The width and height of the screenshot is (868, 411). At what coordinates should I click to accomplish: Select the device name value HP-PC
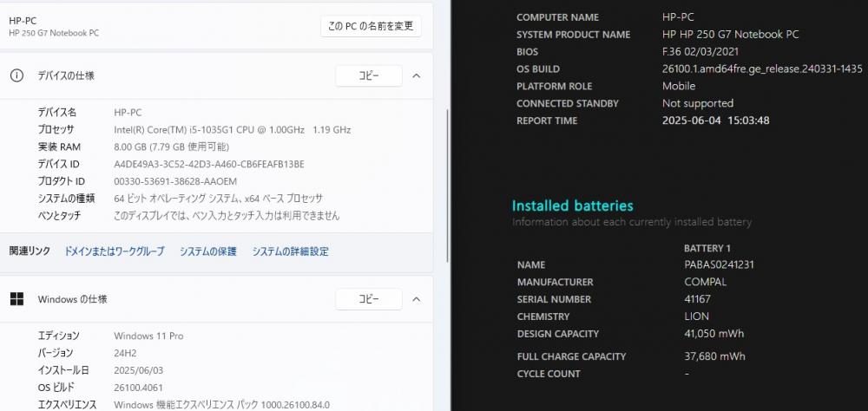point(128,113)
